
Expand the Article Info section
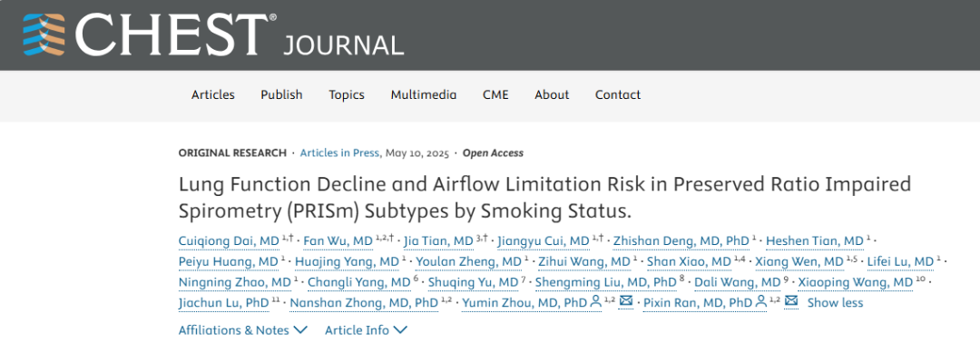(x=367, y=330)
